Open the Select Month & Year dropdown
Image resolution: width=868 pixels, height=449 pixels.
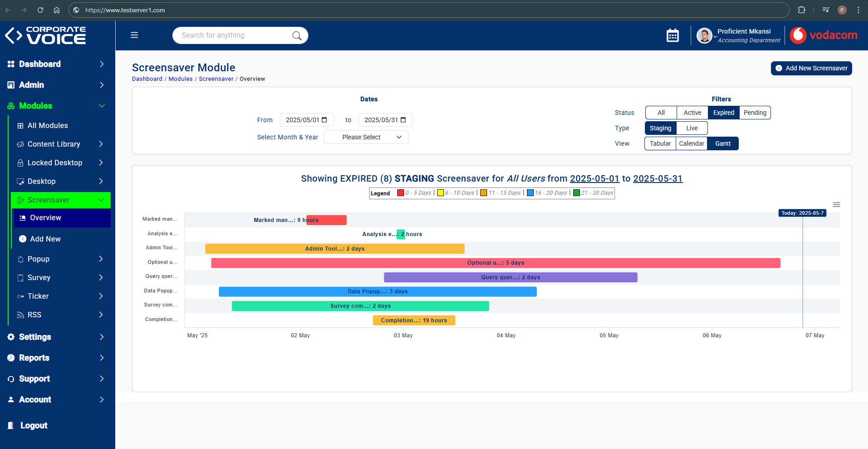366,137
